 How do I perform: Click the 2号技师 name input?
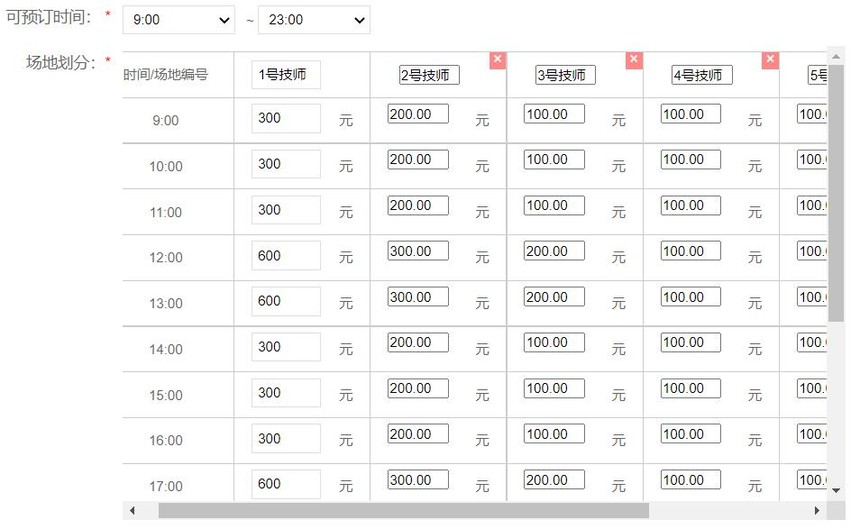tap(429, 75)
